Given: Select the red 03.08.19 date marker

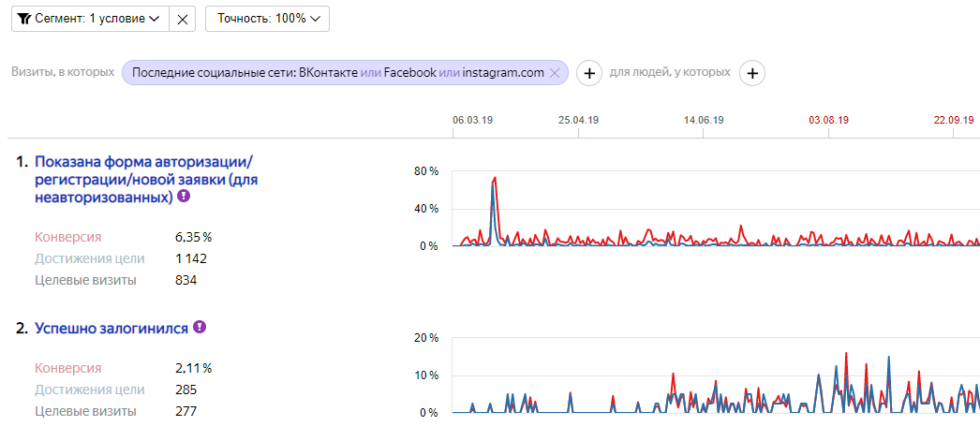Looking at the screenshot, I should pyautogui.click(x=828, y=120).
